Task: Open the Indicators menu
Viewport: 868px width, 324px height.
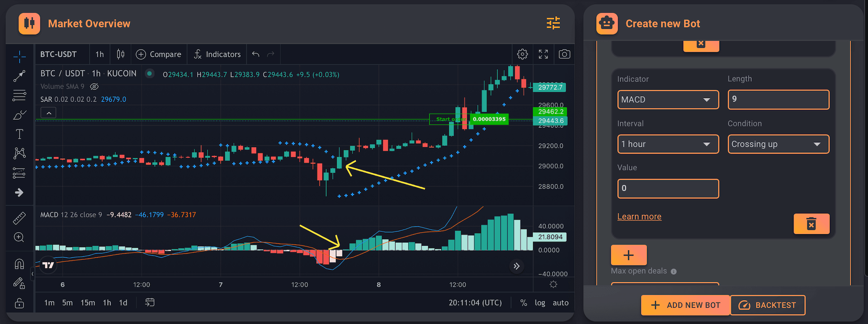Action: tap(217, 54)
